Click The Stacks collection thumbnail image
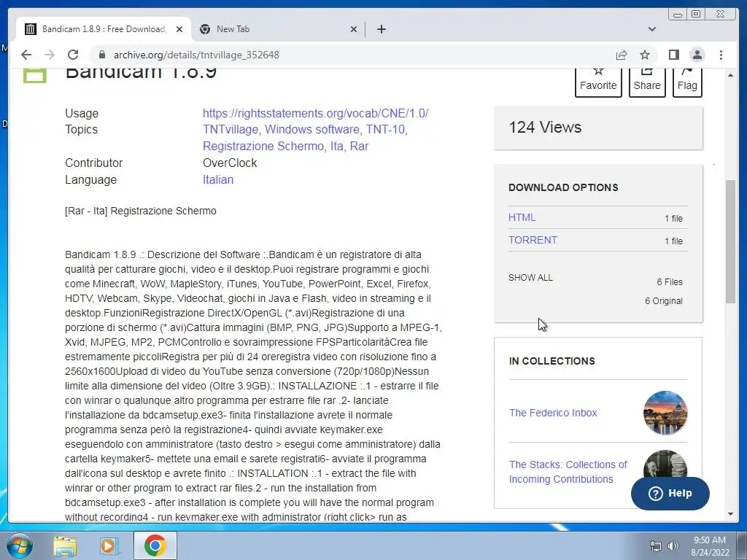 coord(665,464)
